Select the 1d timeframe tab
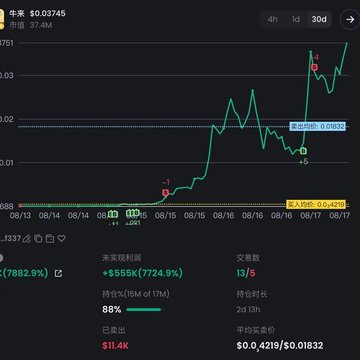The image size is (360, 360). coord(296,19)
